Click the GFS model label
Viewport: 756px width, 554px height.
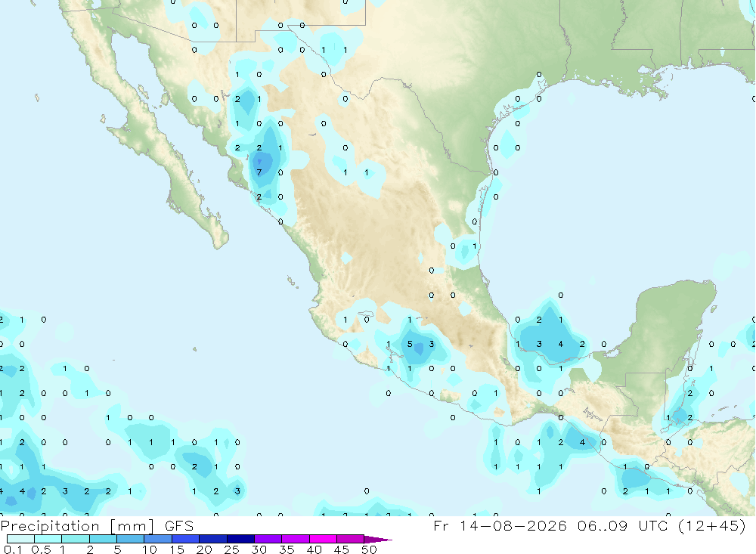tap(179, 526)
